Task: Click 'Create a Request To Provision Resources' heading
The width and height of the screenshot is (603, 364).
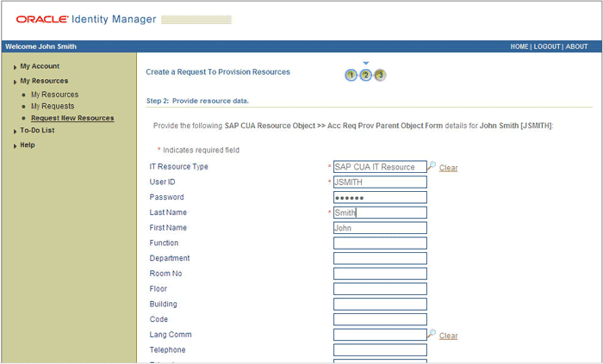Action: (218, 71)
